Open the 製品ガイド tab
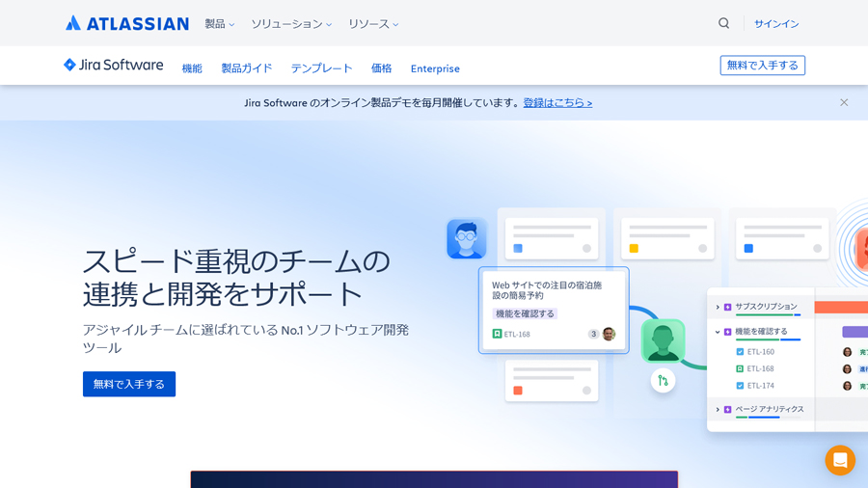 (x=246, y=68)
